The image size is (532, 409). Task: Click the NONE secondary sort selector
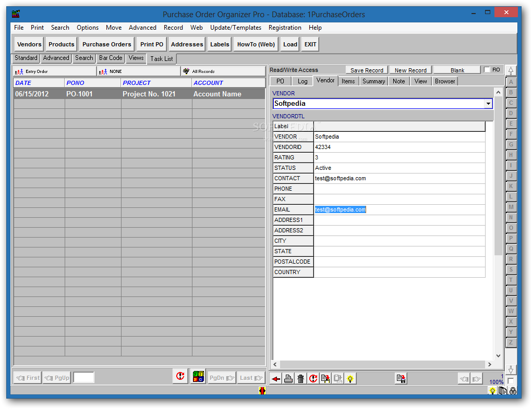pyautogui.click(x=138, y=71)
